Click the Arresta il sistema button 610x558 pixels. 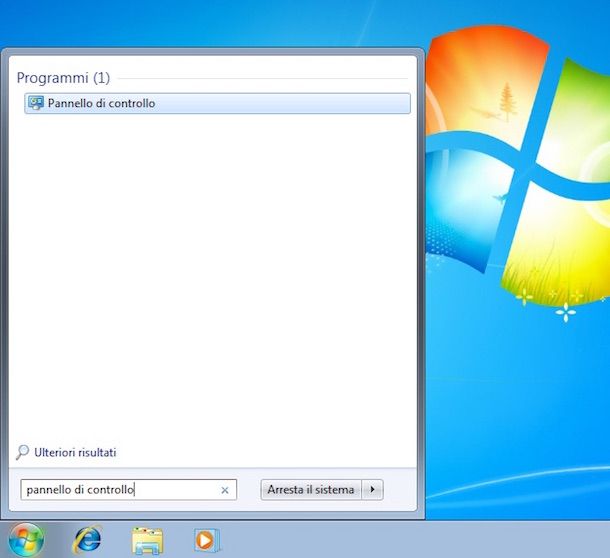[x=311, y=490]
